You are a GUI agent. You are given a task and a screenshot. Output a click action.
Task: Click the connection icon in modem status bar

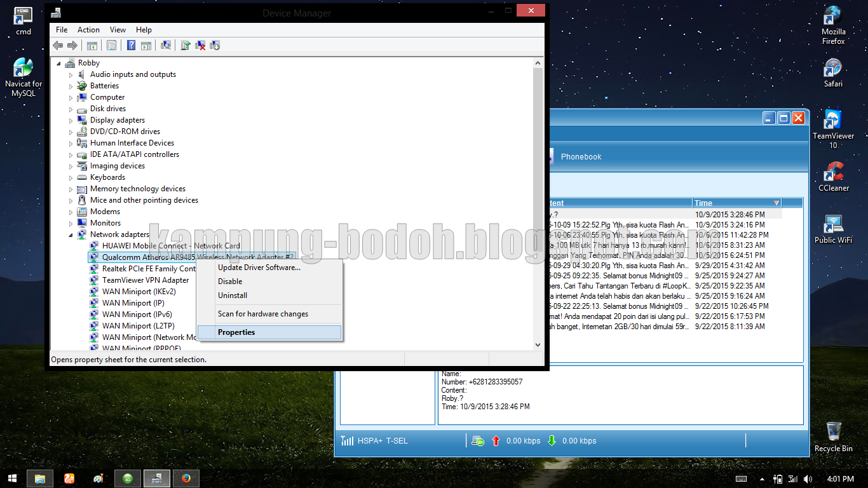pyautogui.click(x=478, y=440)
